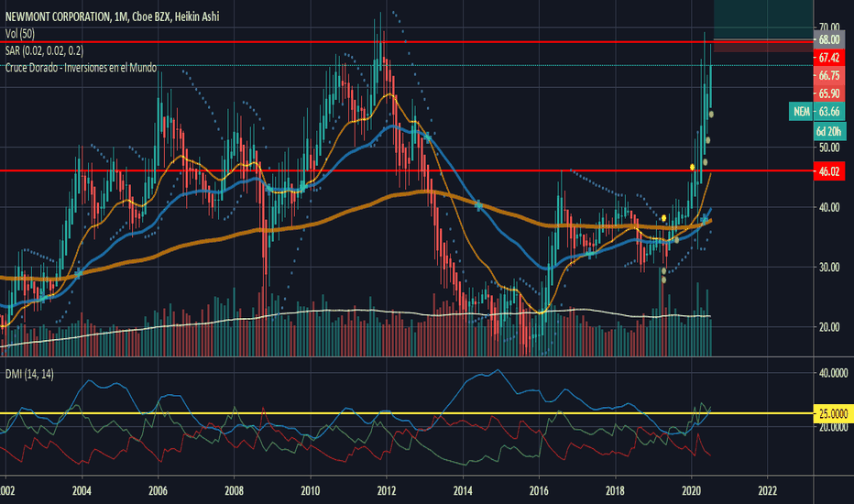Click the 46.02 horizontal line price label
This screenshot has height=504, width=854.
coord(829,171)
